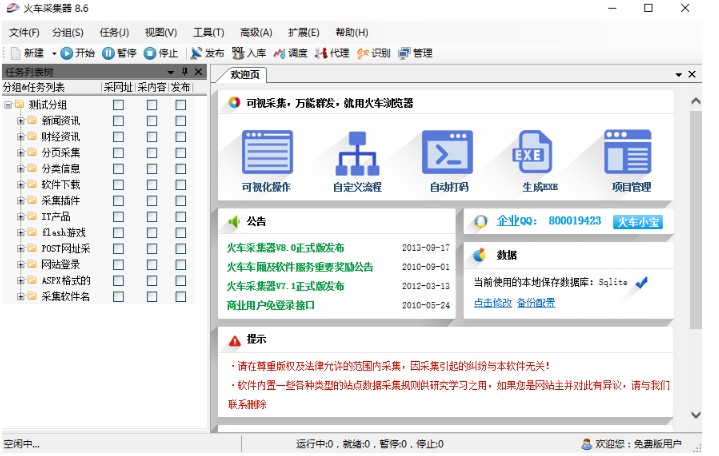The width and height of the screenshot is (719, 456).
Task: Open the 项目管理 feature icon
Action: [627, 151]
